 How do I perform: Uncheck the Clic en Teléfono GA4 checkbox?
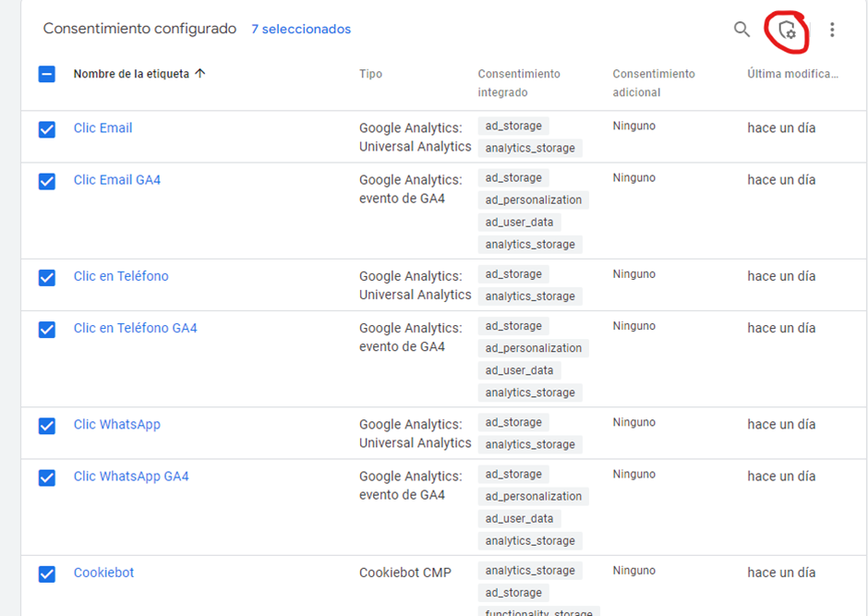pos(47,330)
